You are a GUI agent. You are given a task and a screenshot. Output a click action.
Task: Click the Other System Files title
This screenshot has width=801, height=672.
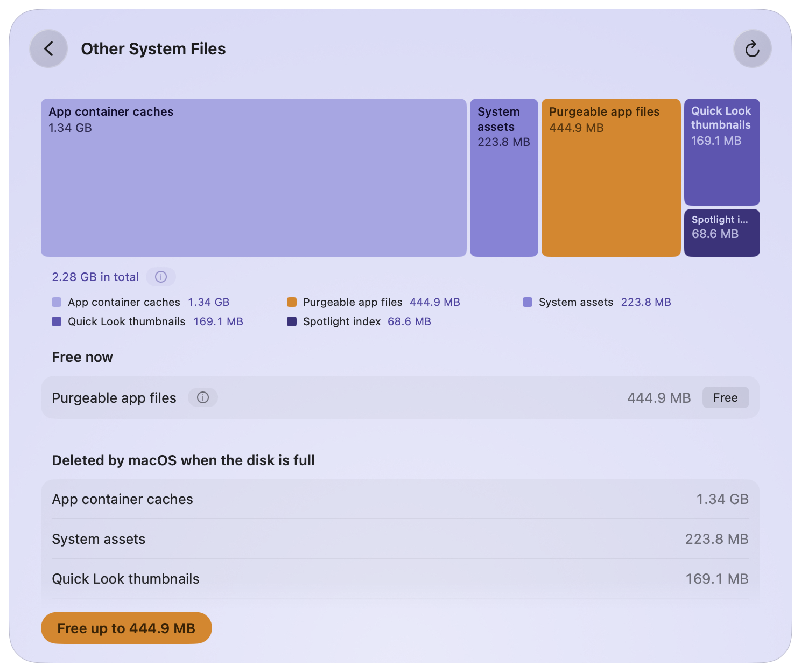point(153,48)
